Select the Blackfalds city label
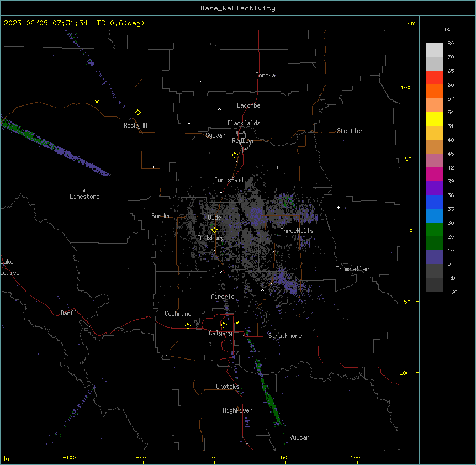 (244, 123)
